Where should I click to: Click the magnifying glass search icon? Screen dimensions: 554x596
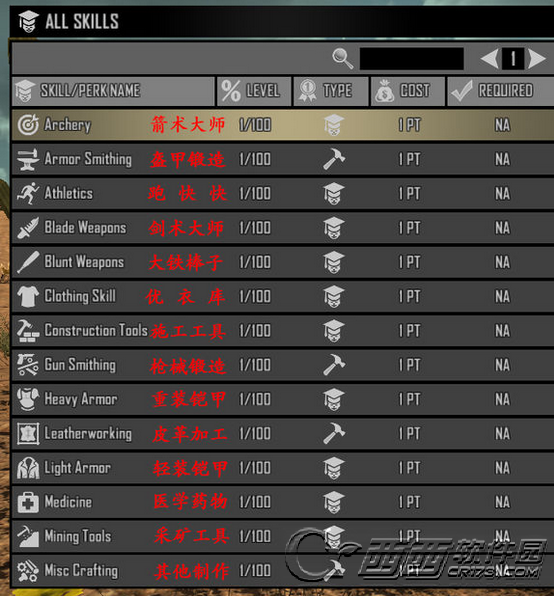[x=342, y=59]
